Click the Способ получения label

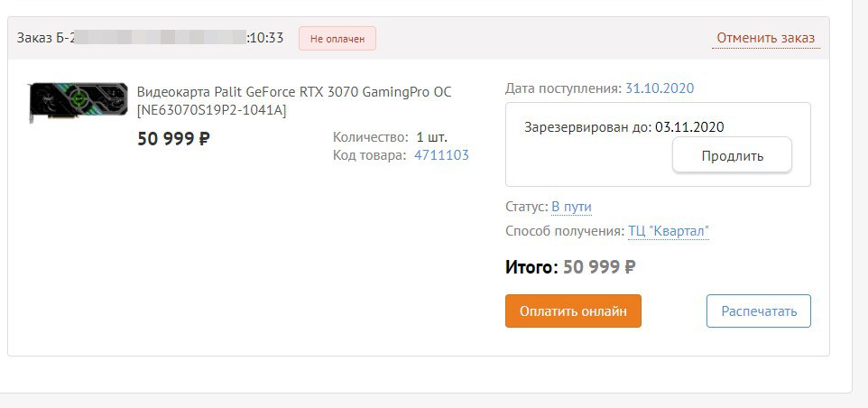(x=565, y=231)
